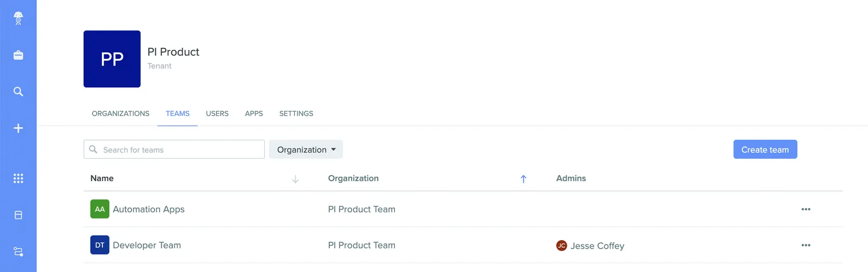Open the Developer Team link

click(147, 245)
